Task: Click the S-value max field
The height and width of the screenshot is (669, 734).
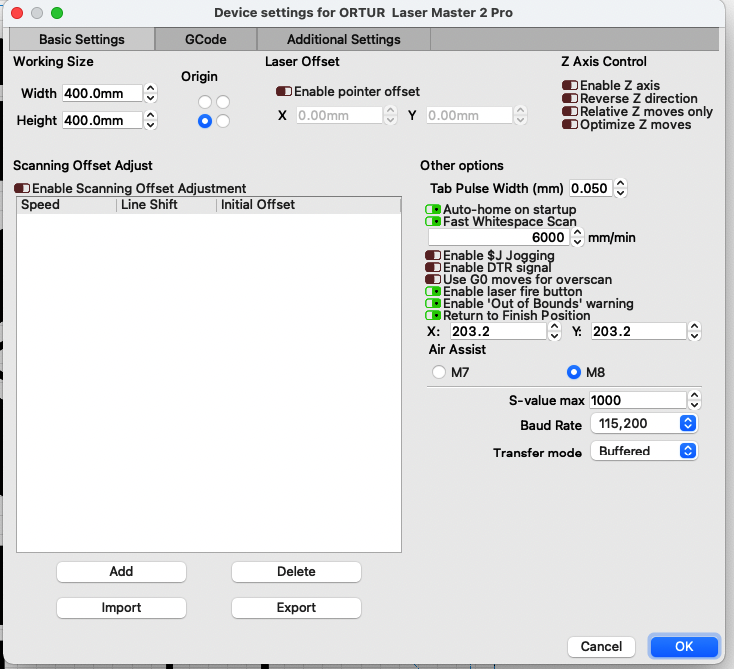Action: click(x=638, y=400)
